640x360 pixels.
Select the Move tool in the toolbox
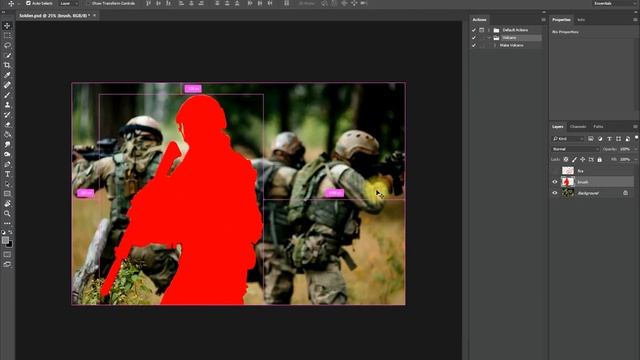(x=7, y=26)
